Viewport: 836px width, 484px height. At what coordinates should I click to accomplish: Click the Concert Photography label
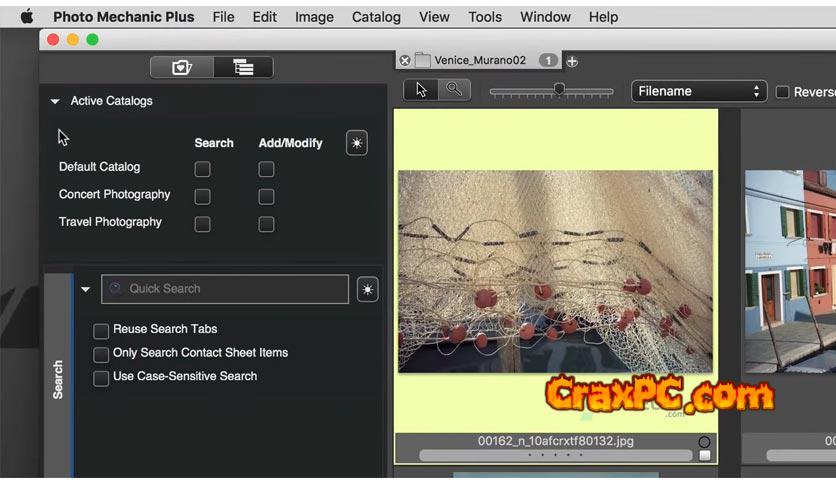pyautogui.click(x=115, y=195)
